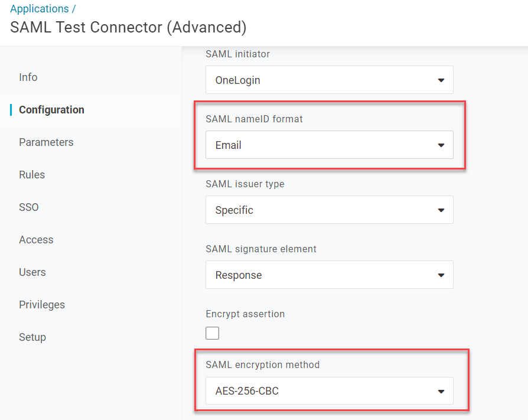Return to Applications via the breadcrumb link
Screen dimensions: 528x420
pos(38,8)
